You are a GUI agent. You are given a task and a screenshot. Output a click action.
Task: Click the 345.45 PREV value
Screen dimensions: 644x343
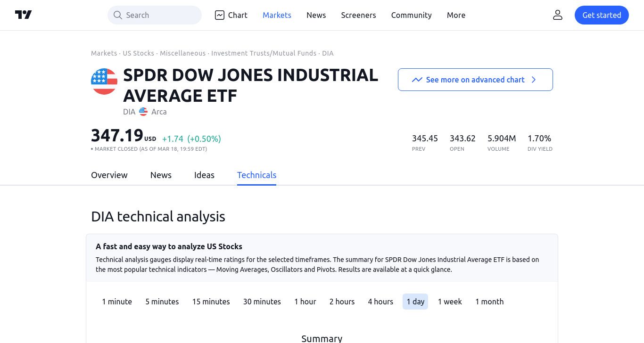425,139
